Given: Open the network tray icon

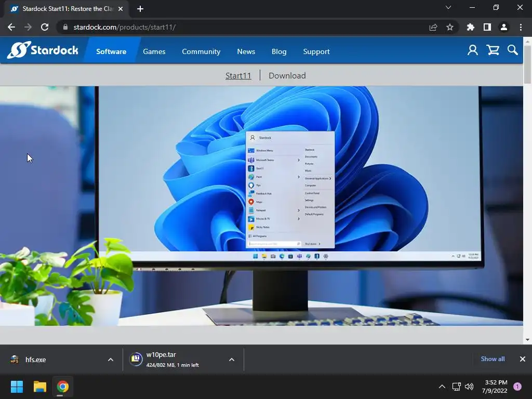Looking at the screenshot, I should click(x=456, y=387).
